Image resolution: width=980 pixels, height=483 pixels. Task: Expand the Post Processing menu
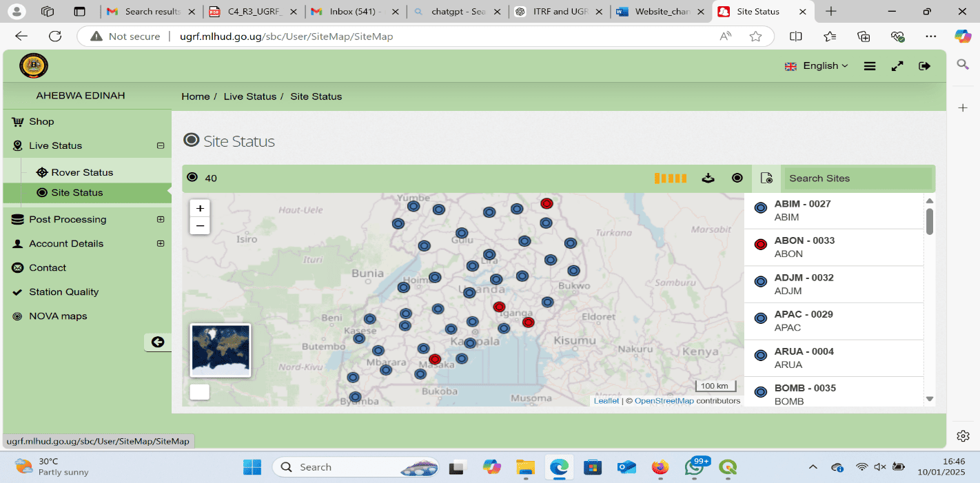tap(161, 220)
